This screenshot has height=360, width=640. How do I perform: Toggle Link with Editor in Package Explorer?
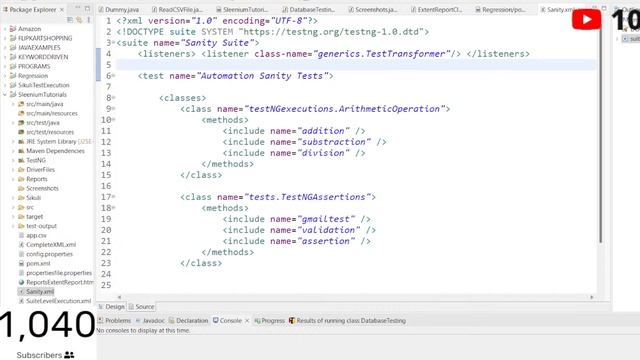tap(79, 19)
